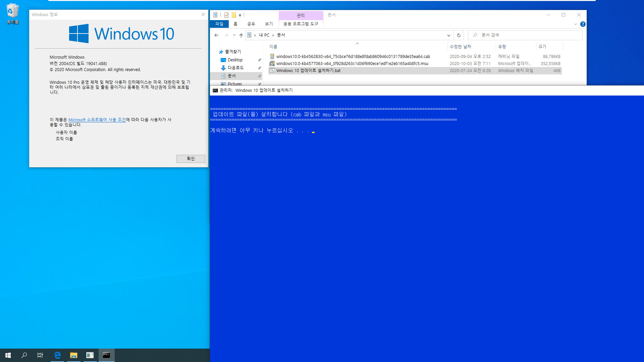Sort by 크기 column header
The image size is (644, 362).
click(x=549, y=47)
